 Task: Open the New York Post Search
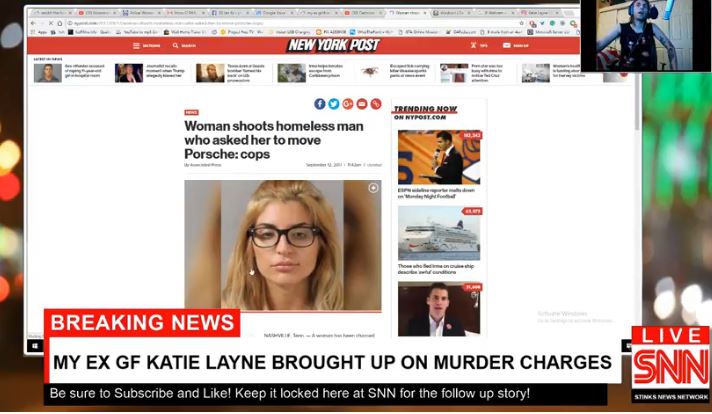pos(184,45)
